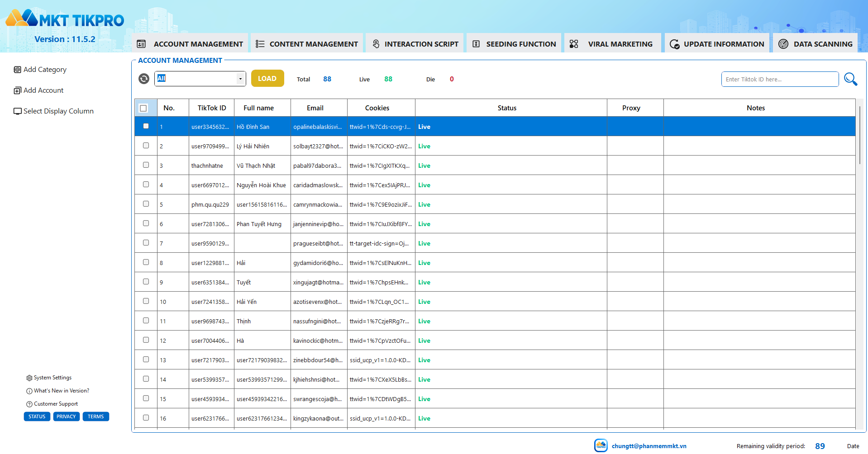Image resolution: width=868 pixels, height=454 pixels.
Task: Click the email cell solbayt2327@hot...
Action: [x=319, y=146]
